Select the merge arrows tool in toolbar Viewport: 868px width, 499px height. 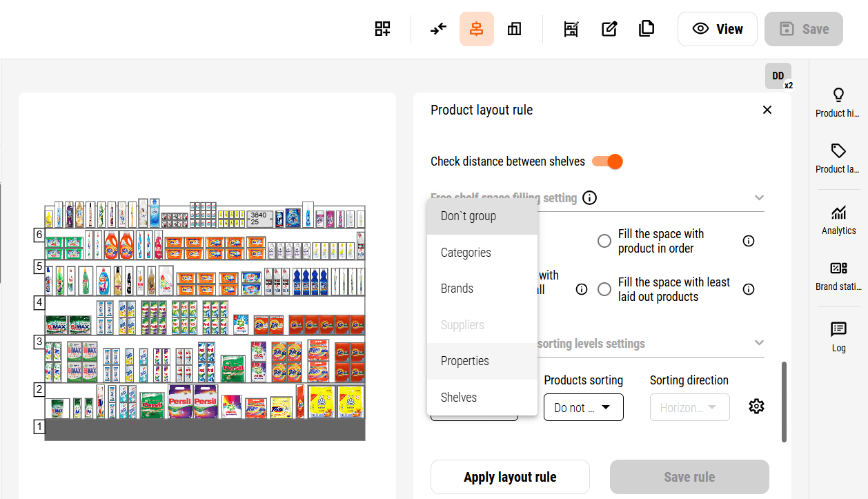click(438, 28)
